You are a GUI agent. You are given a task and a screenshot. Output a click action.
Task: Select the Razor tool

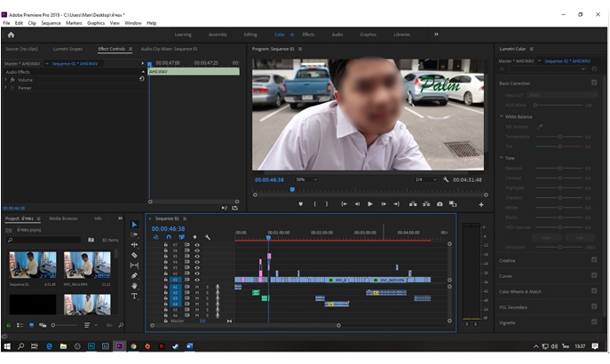(x=134, y=255)
